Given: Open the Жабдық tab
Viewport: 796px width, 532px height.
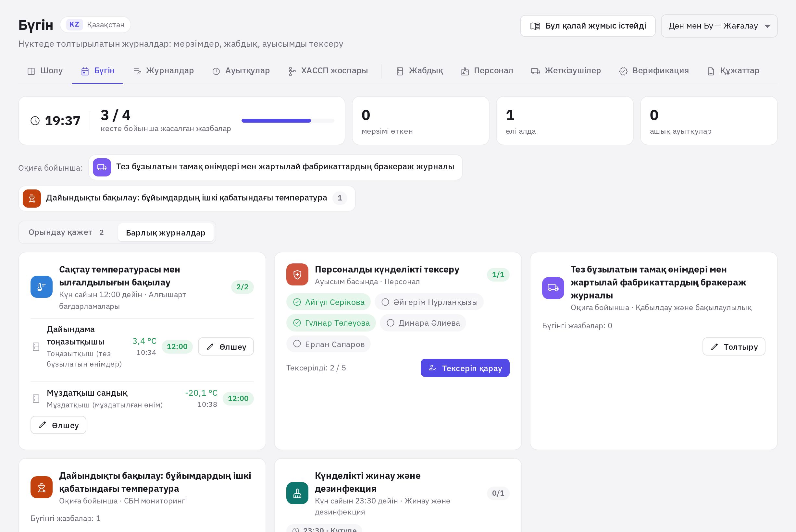Looking at the screenshot, I should (419, 71).
